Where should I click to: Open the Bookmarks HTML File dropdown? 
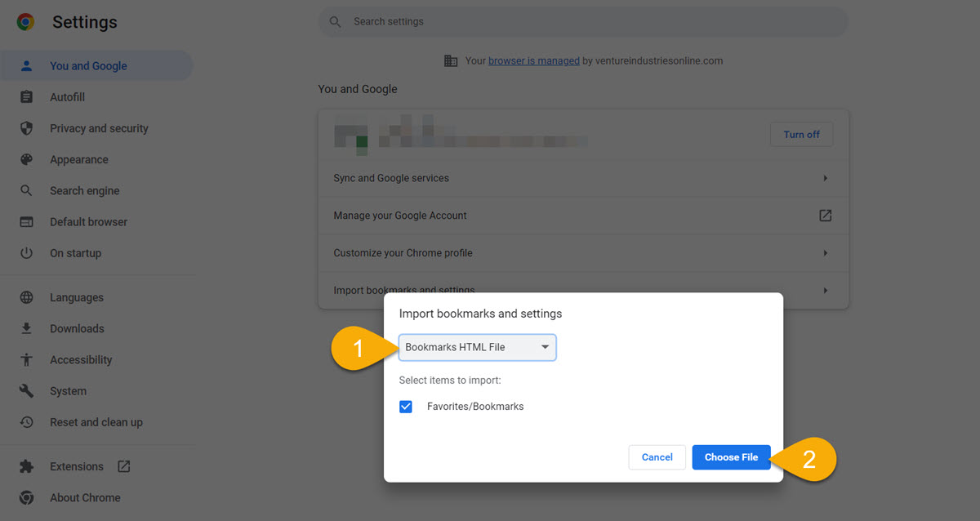point(478,347)
